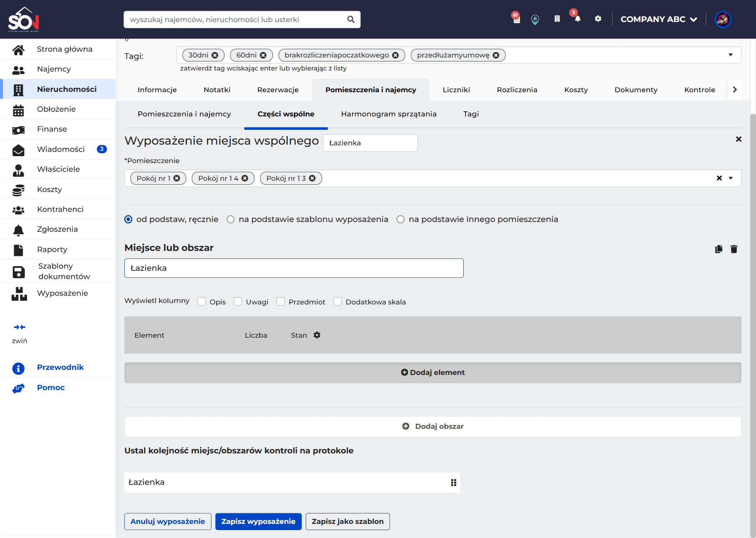Expand the Pomieszczenie dropdown arrow
The width and height of the screenshot is (756, 538).
731,178
